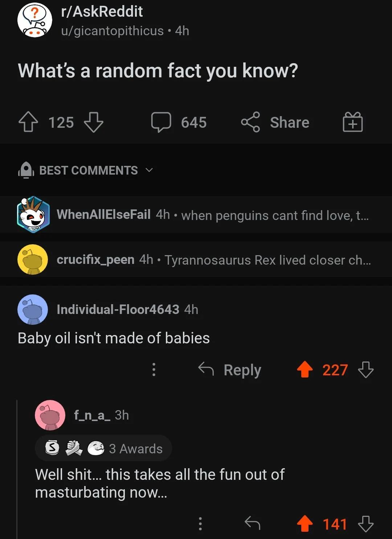The width and height of the screenshot is (392, 539).
Task: Open the 645 comments icon
Action: click(x=161, y=122)
